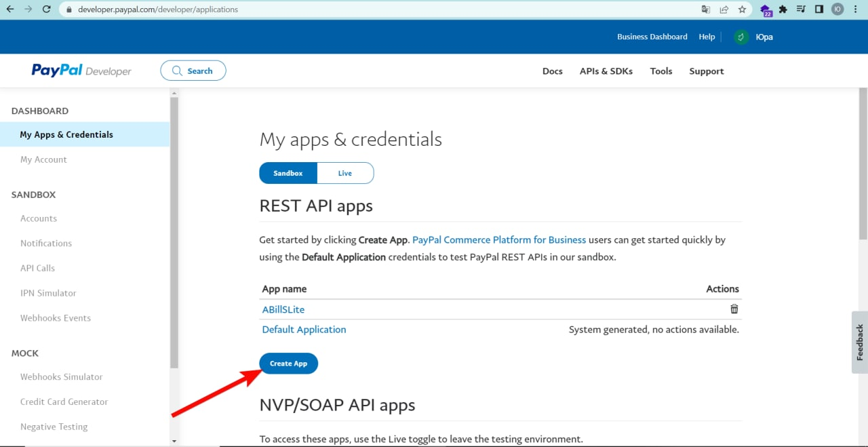Open the purple extension with badge 22
The image size is (868, 447).
(766, 10)
